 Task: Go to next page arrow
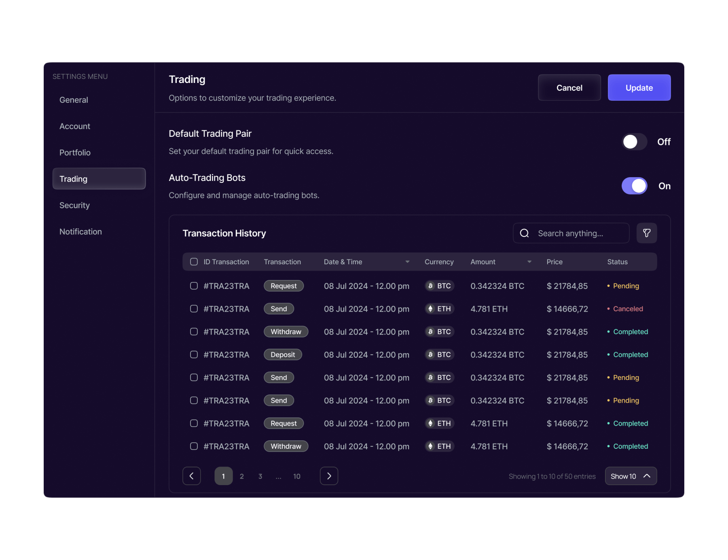pos(329,476)
